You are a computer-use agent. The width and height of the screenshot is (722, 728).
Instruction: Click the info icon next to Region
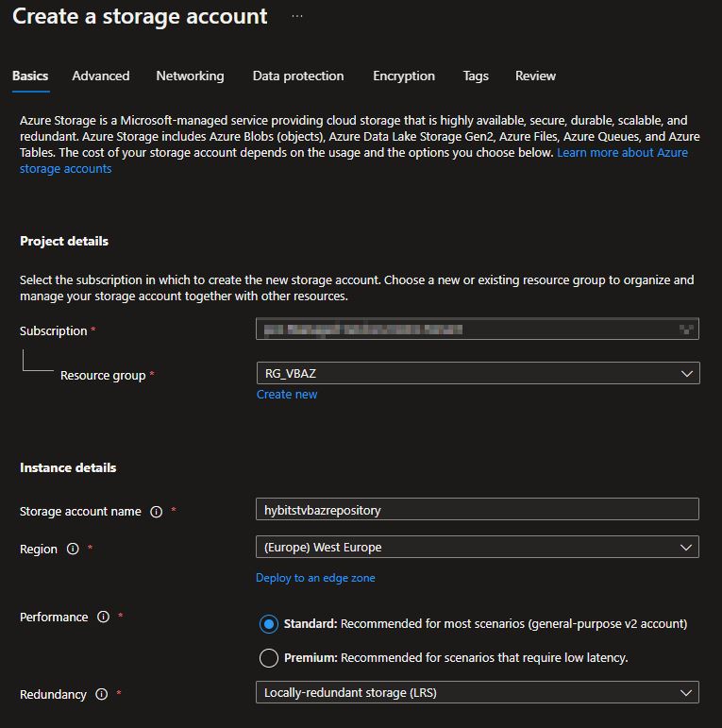[x=73, y=550]
